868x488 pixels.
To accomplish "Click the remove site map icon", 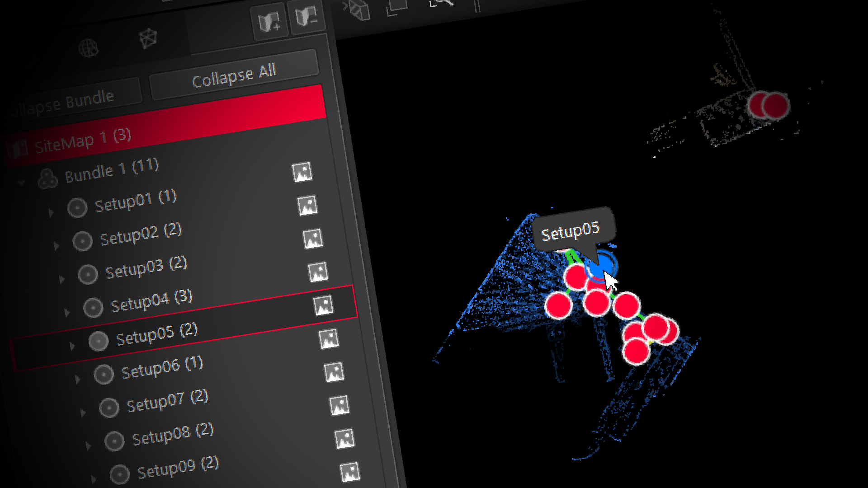I will [307, 18].
